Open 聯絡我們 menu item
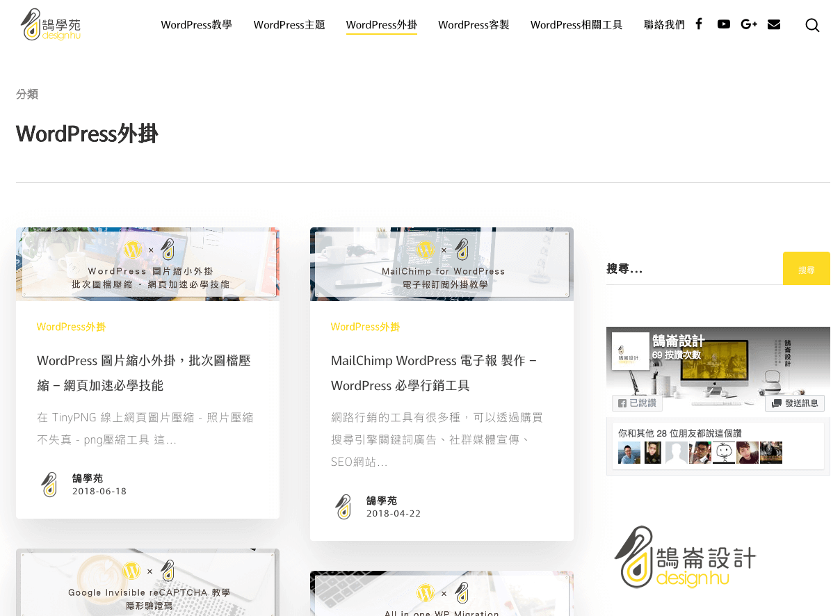This screenshot has height=616, width=840. 664,25
